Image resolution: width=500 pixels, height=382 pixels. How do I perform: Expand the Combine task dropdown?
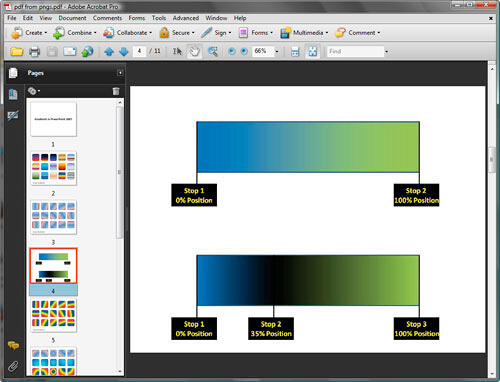95,33
